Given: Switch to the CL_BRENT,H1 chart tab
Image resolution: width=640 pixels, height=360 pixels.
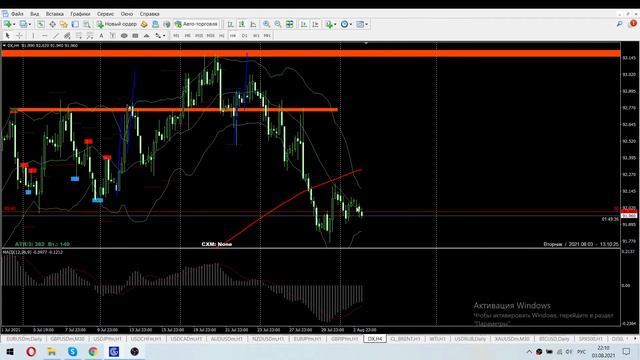Looking at the screenshot, I should coord(405,339).
